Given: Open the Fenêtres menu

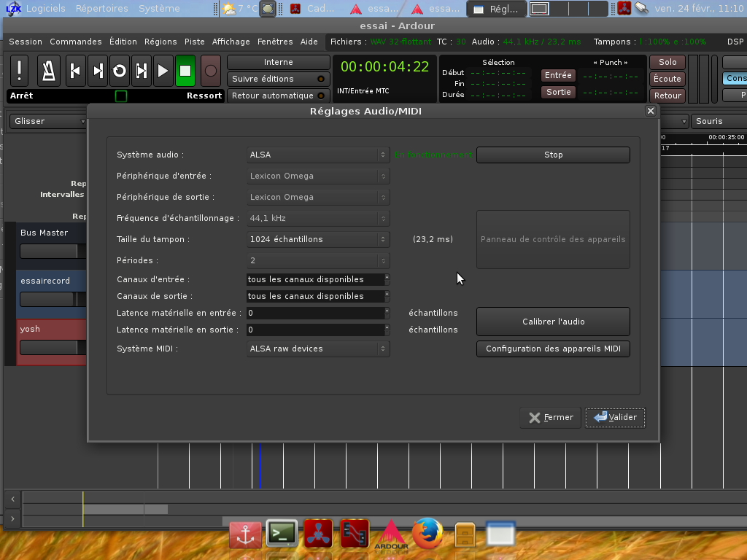Looking at the screenshot, I should tap(275, 42).
